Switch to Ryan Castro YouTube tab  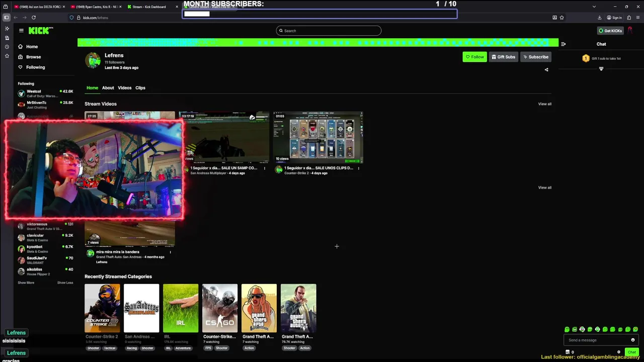point(96,7)
